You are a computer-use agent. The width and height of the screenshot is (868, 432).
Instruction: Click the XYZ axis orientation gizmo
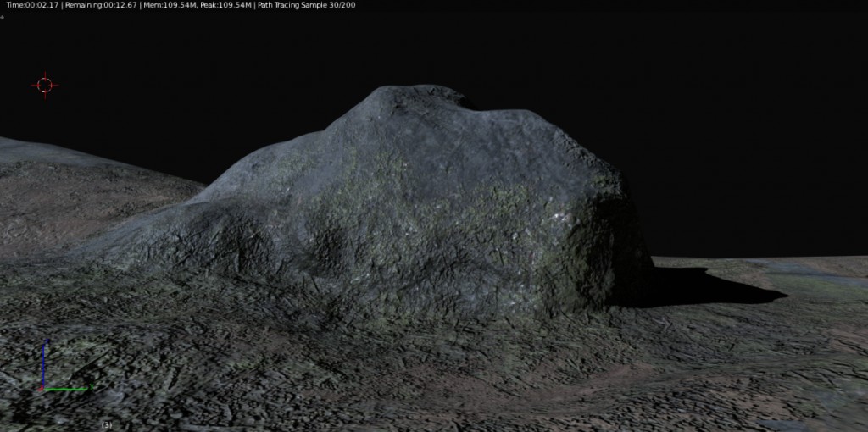(x=64, y=366)
